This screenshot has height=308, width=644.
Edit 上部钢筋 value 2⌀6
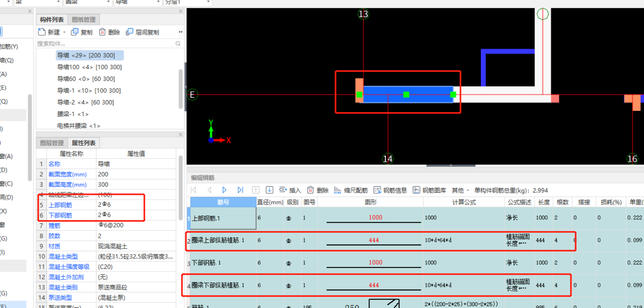tap(136, 204)
